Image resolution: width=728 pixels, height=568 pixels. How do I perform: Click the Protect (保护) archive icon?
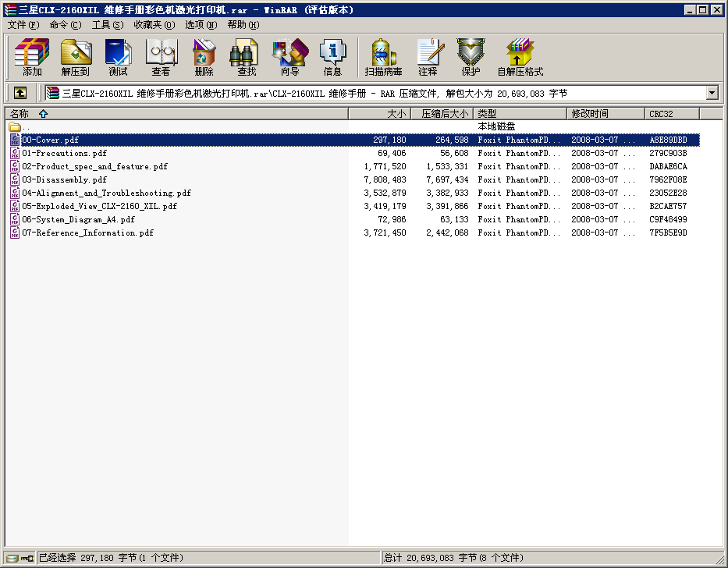(x=471, y=57)
